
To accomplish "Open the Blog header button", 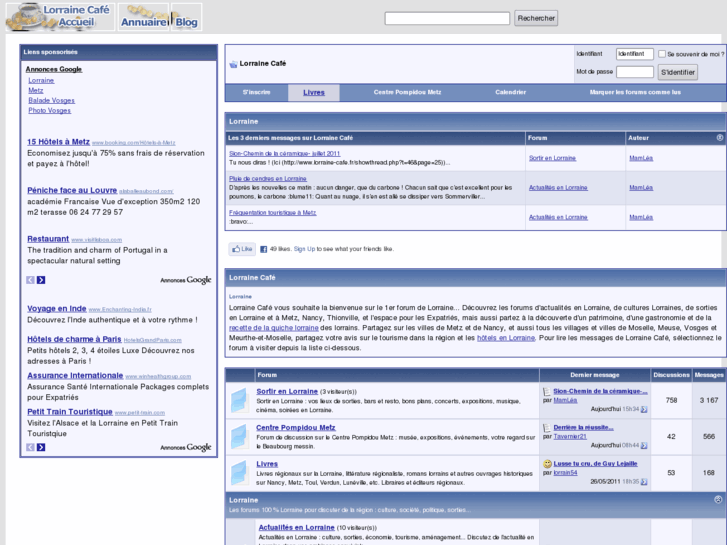I will (x=186, y=17).
